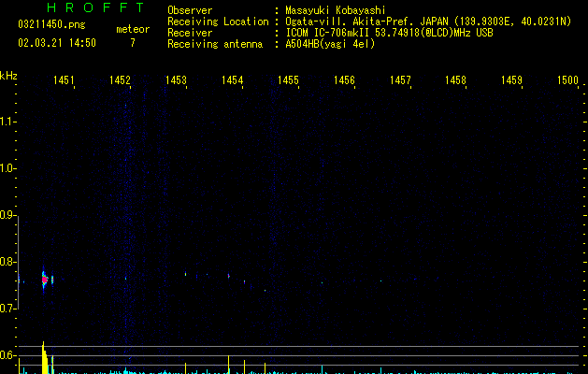This screenshot has height=374, width=588.
Task: Click the 1.1 kHz frequency label
Action: click(x=7, y=122)
